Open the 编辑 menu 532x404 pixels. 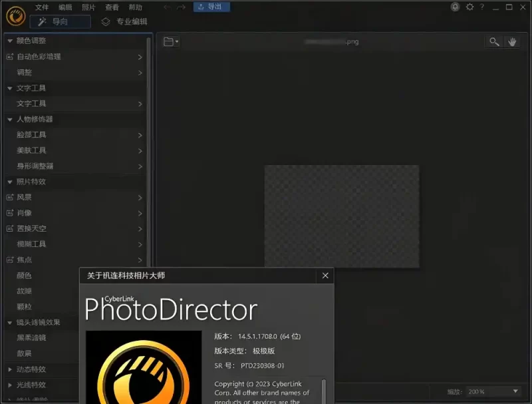[65, 7]
